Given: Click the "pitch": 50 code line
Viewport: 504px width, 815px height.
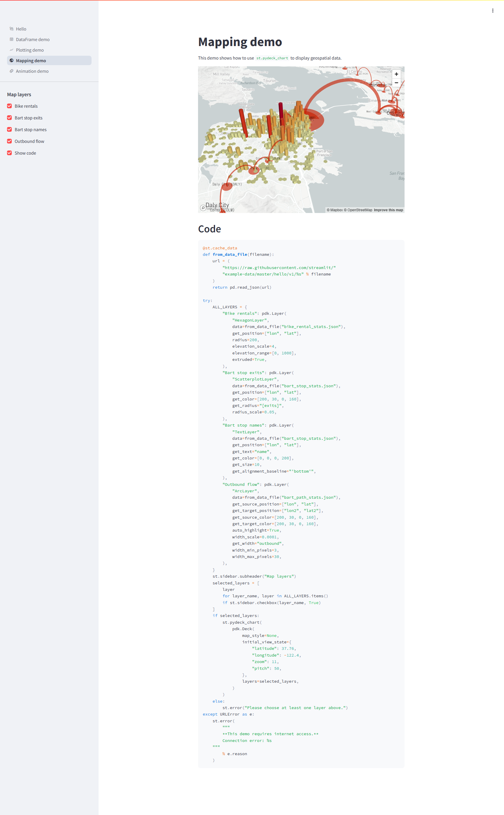Looking at the screenshot, I should (x=267, y=668).
